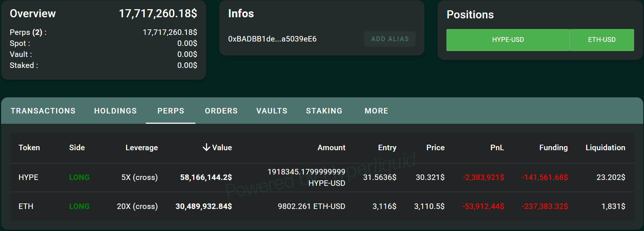Select the ETH-USD position bar
Image resolution: width=644 pixels, height=231 pixels.
click(x=601, y=40)
